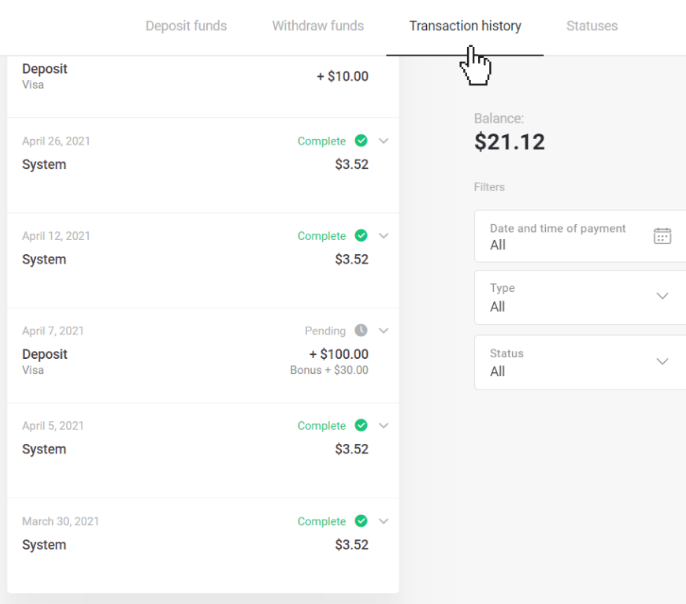Click green checkmark on April 12 transaction
The height and width of the screenshot is (604, 686).
(361, 236)
